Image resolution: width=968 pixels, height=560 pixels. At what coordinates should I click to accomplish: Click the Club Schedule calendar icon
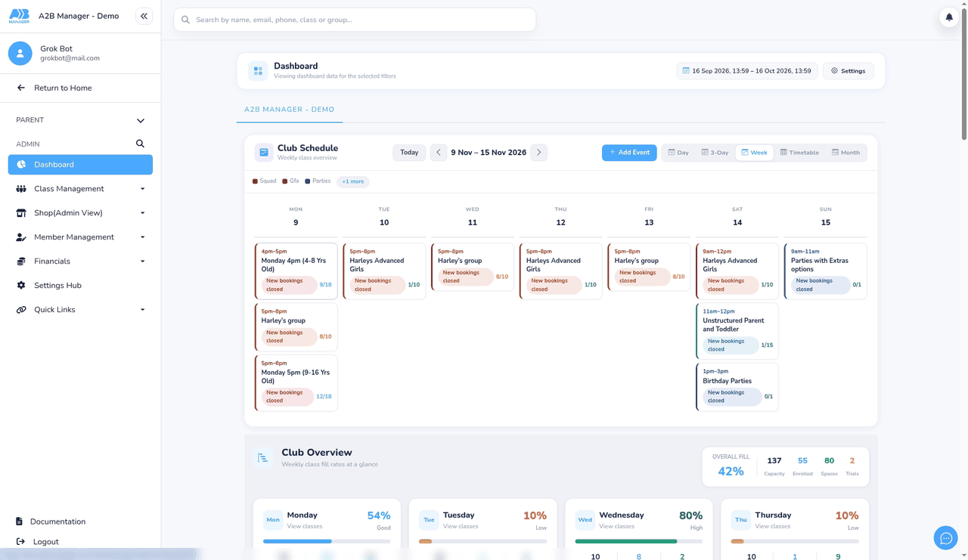[264, 153]
